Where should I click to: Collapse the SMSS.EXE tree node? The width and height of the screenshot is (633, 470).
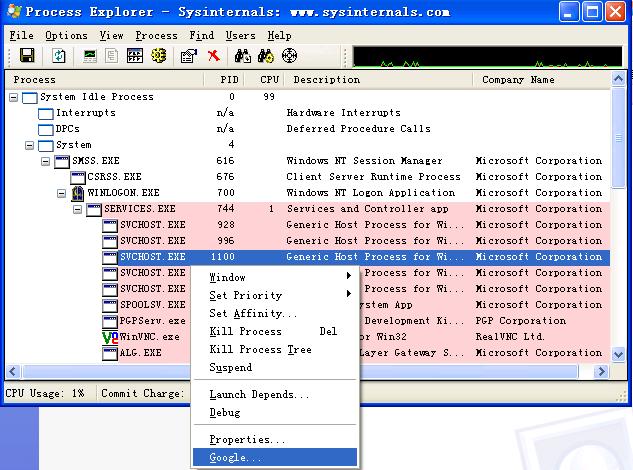(x=46, y=162)
